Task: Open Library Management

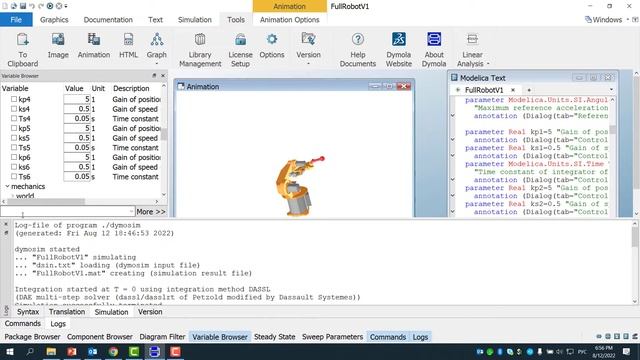Action: pyautogui.click(x=200, y=40)
